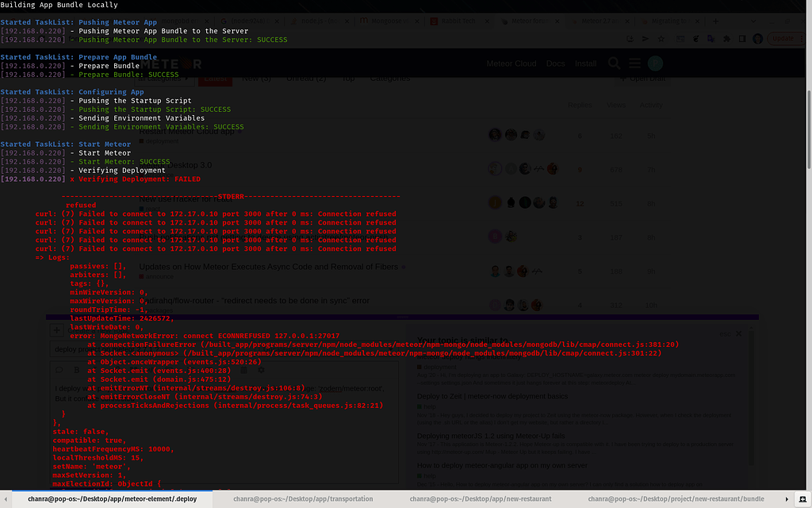
Task: Click the Update button in the browser toolbar
Action: [x=783, y=38]
